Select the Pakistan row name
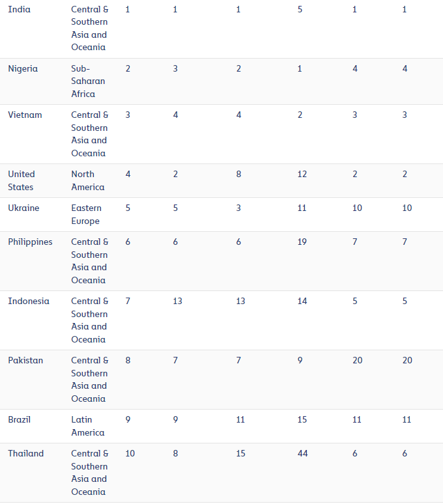This screenshot has width=443, height=504. click(25, 360)
